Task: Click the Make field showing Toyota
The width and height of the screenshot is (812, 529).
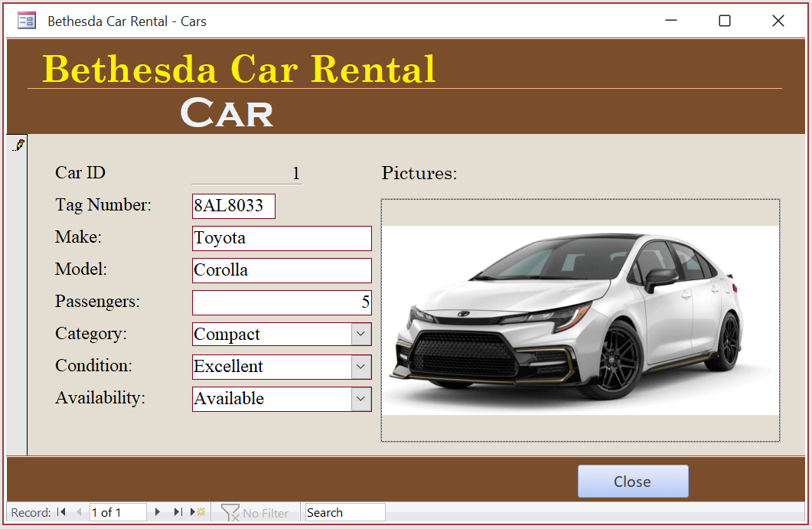Action: pyautogui.click(x=282, y=238)
